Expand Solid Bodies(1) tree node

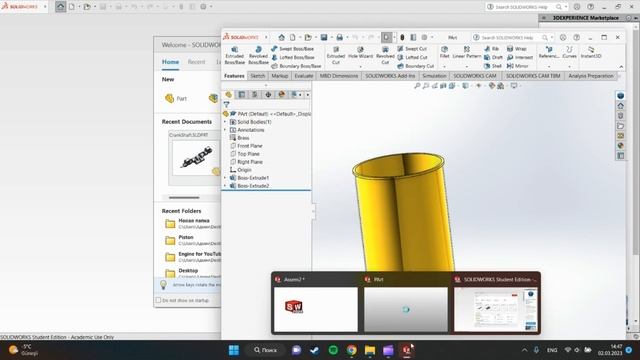click(x=225, y=122)
